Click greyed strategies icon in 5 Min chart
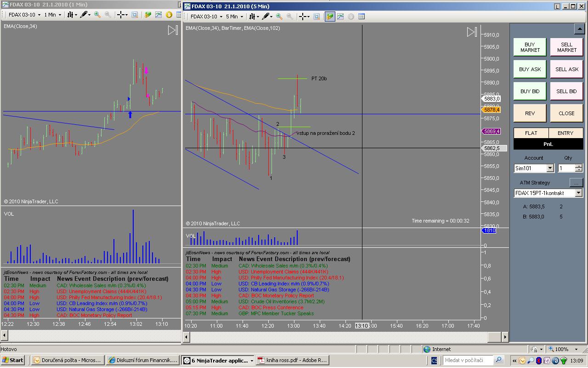The image size is (588, 368). point(351,17)
